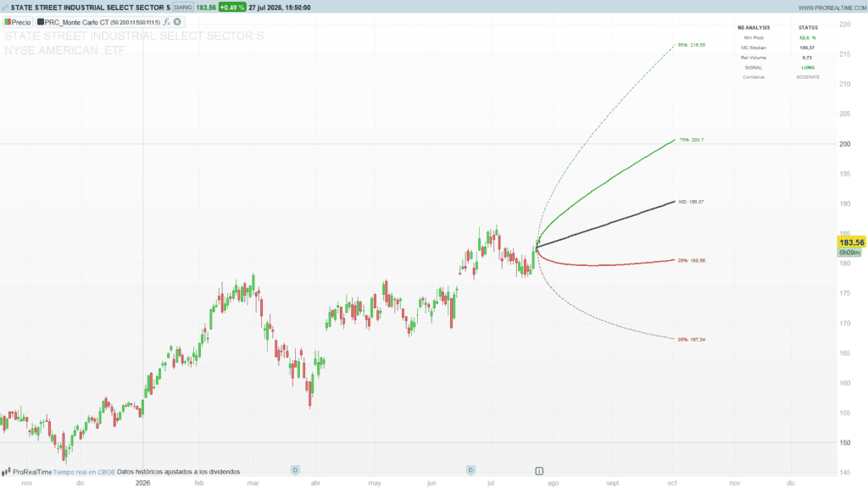868x488 pixels.
Task: Open the DIARIO timeframe selector
Action: tap(183, 8)
